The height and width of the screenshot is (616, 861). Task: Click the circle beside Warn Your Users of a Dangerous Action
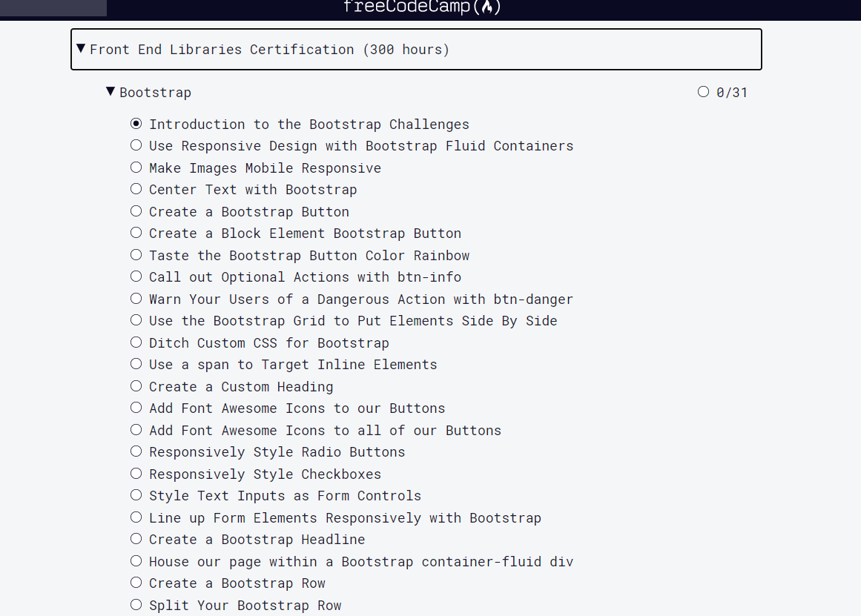click(x=136, y=298)
